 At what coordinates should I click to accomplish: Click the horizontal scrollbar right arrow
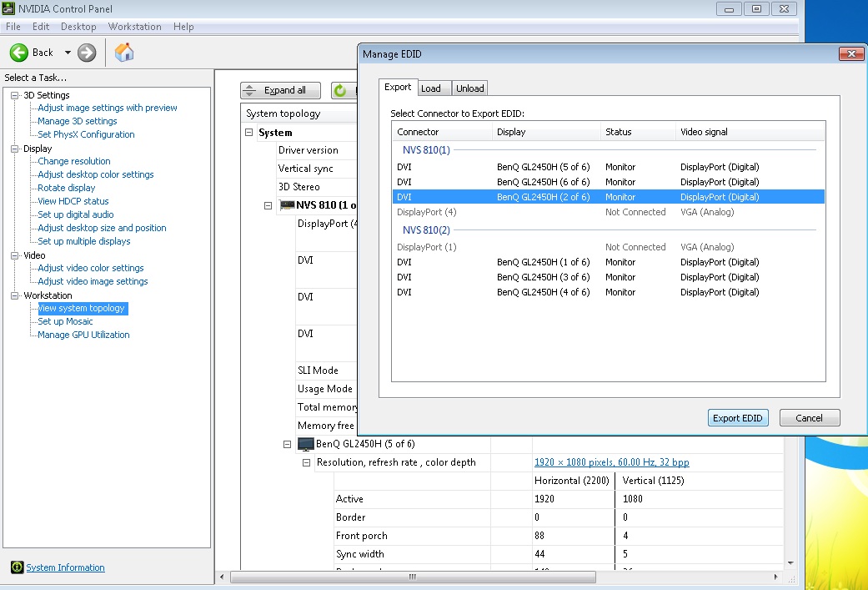pyautogui.click(x=775, y=577)
